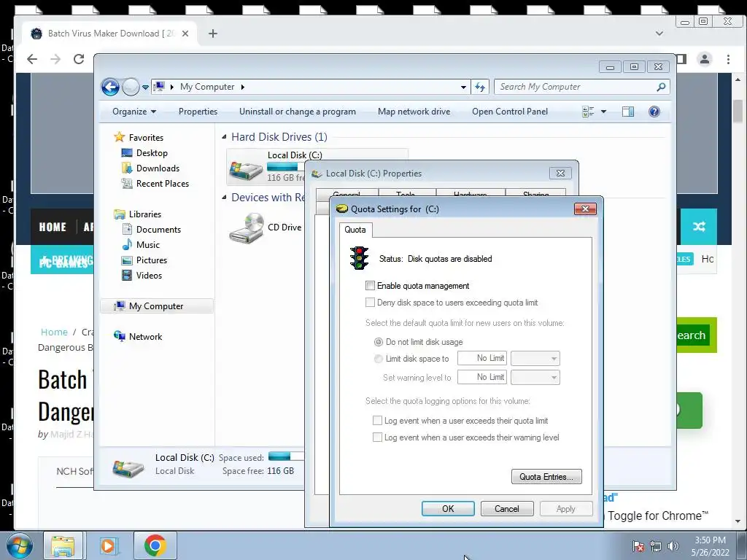The image size is (747, 560).
Task: Open the media player taskbar icon
Action: click(x=108, y=545)
